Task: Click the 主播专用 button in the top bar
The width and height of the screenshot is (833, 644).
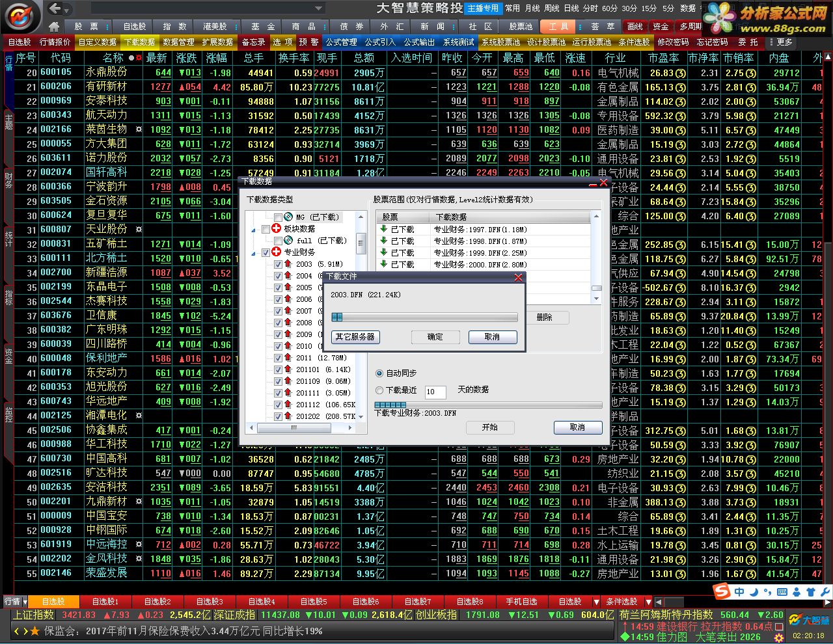Action: click(x=483, y=8)
